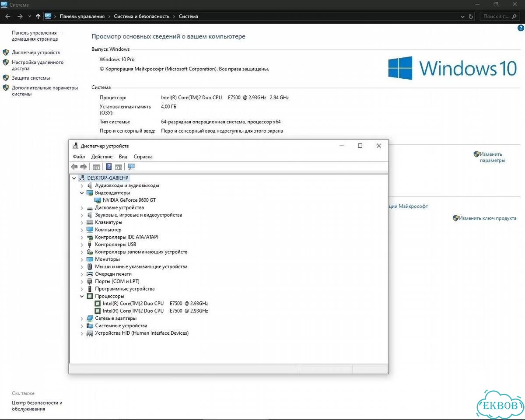Screen dimensions: 525x420
Task: Expand the Программные устройства category
Action: click(82, 289)
